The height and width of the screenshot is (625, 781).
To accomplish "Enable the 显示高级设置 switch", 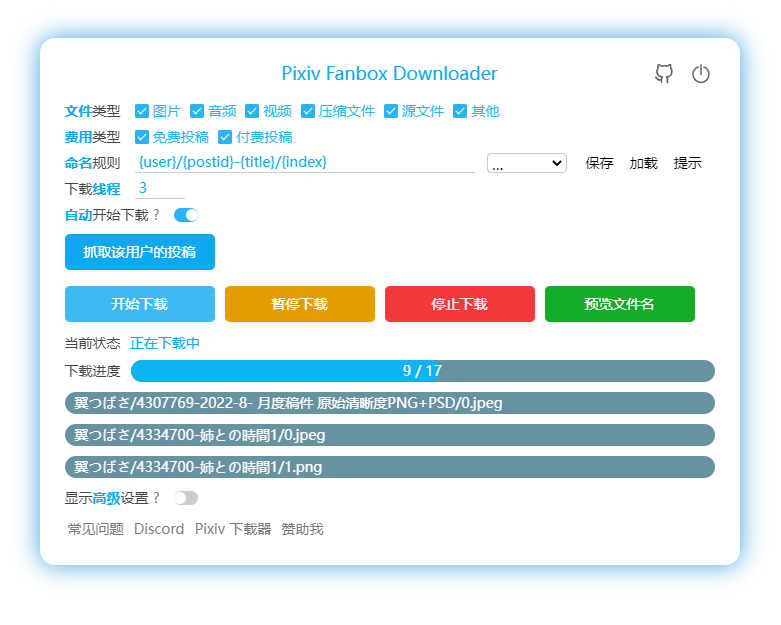I will click(186, 498).
